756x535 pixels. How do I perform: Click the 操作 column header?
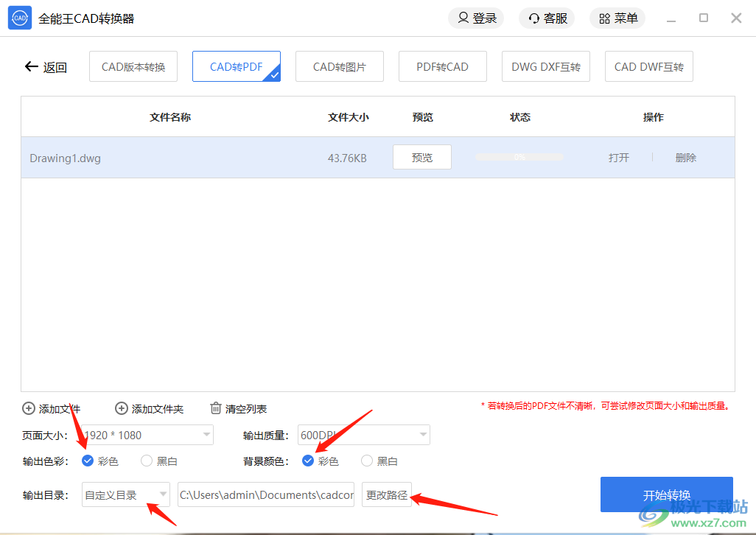[x=654, y=117]
